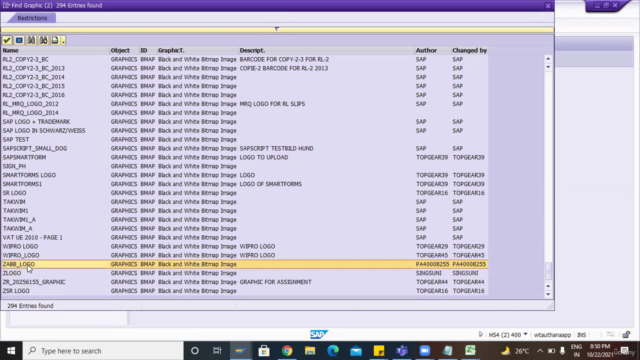Select the SMARTFORMS LOGO row
The width and height of the screenshot is (640, 360).
(x=244, y=175)
